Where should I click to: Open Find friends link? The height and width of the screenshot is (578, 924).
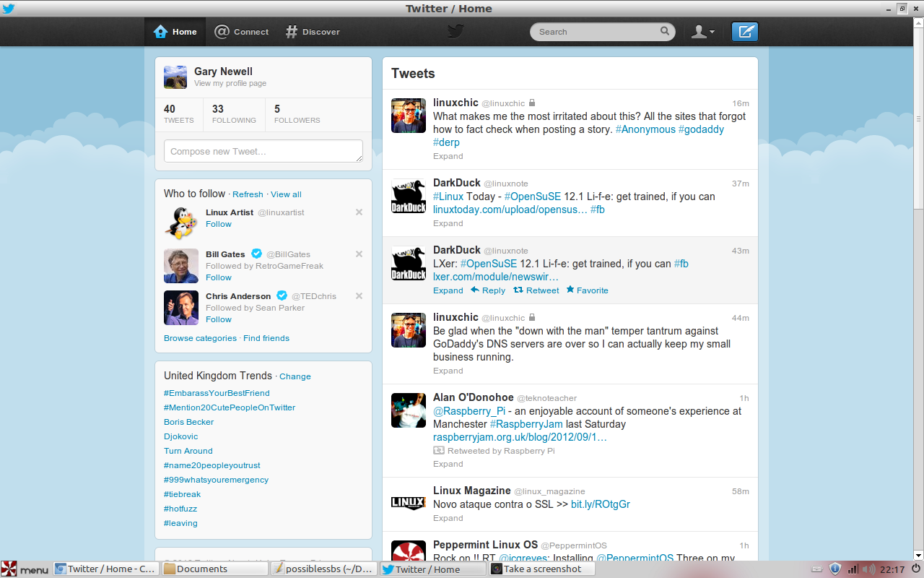266,338
